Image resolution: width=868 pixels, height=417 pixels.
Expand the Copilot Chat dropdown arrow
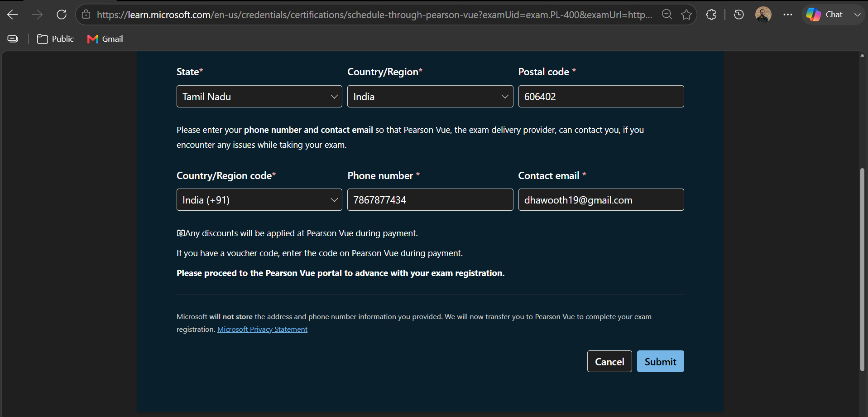click(857, 15)
